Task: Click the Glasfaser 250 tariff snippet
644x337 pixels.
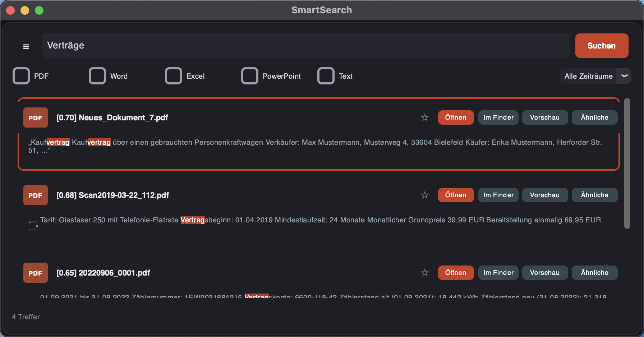Action: [x=314, y=223]
